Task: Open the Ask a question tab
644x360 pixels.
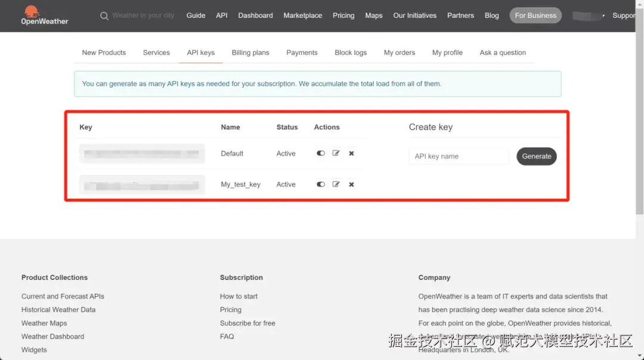Action: (x=503, y=53)
